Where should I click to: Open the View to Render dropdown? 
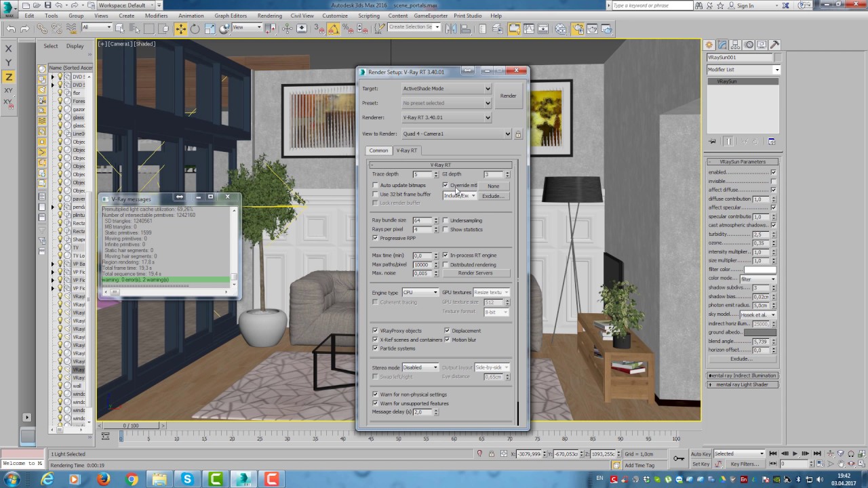(456, 134)
